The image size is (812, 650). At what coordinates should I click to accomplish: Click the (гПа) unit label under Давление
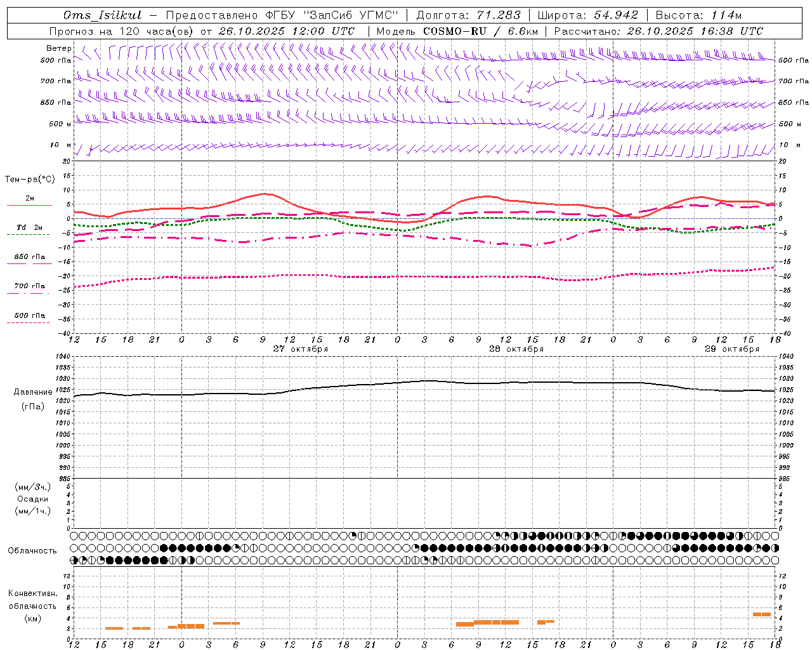coord(33,407)
